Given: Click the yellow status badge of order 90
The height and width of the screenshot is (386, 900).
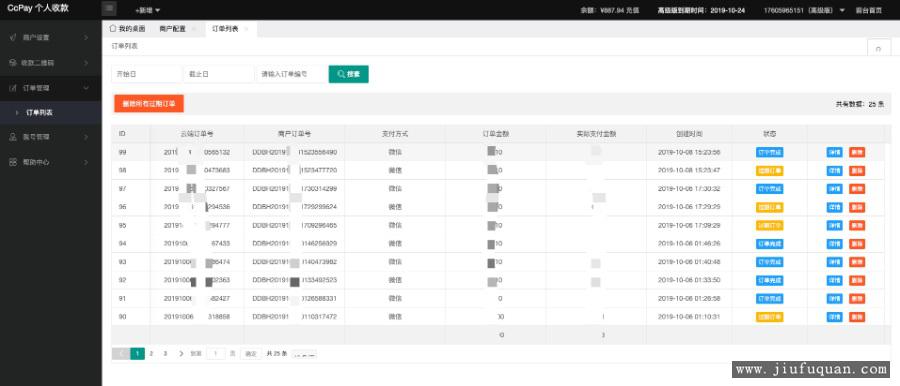Looking at the screenshot, I should point(769,316).
